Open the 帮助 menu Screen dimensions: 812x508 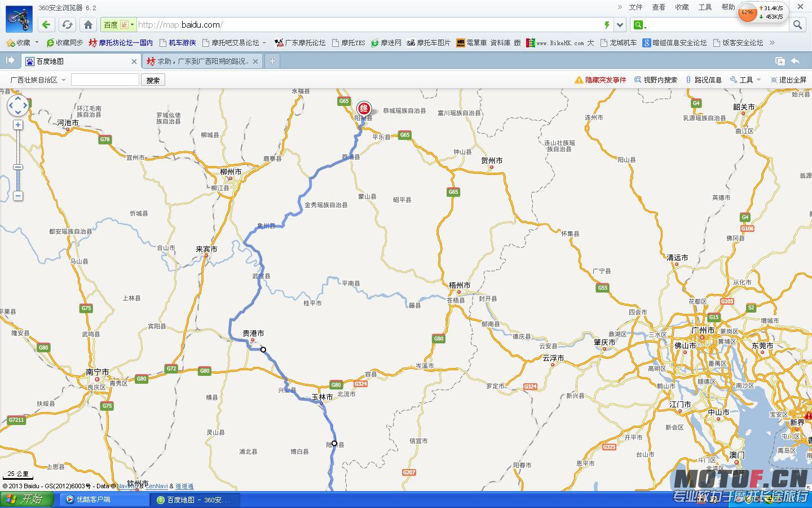point(728,7)
